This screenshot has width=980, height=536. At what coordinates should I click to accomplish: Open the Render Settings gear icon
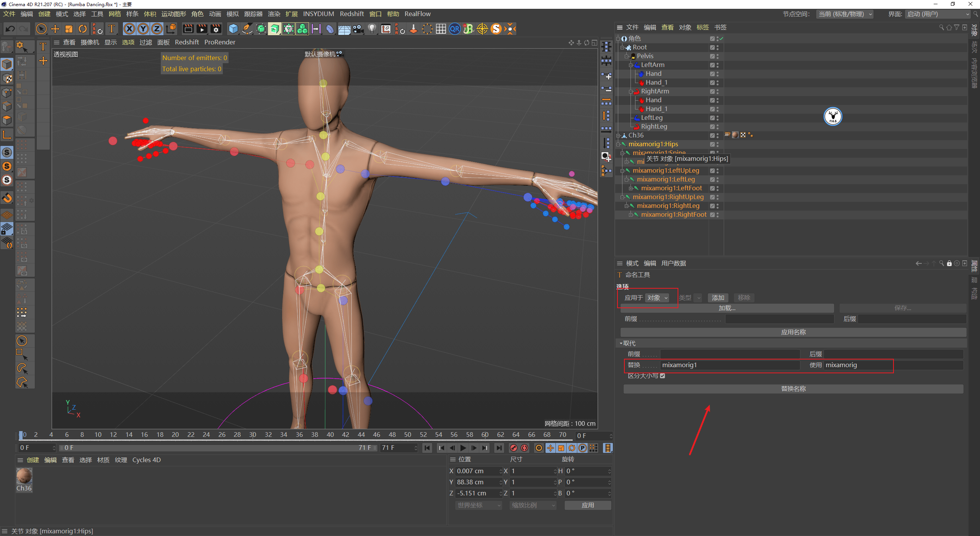point(216,29)
